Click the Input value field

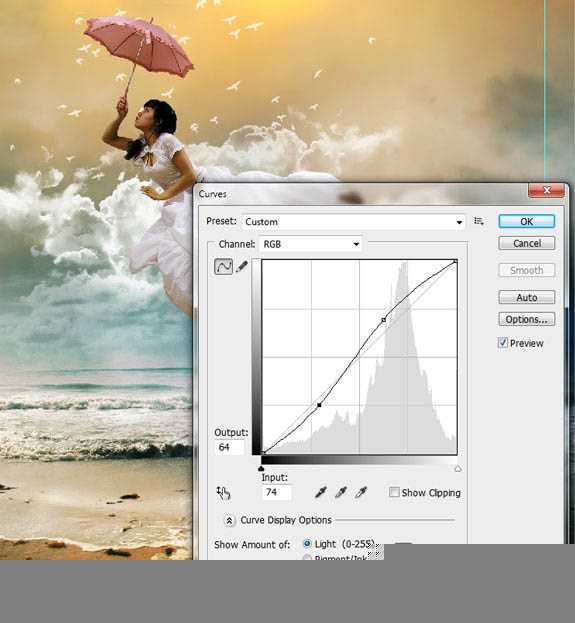pyautogui.click(x=277, y=492)
